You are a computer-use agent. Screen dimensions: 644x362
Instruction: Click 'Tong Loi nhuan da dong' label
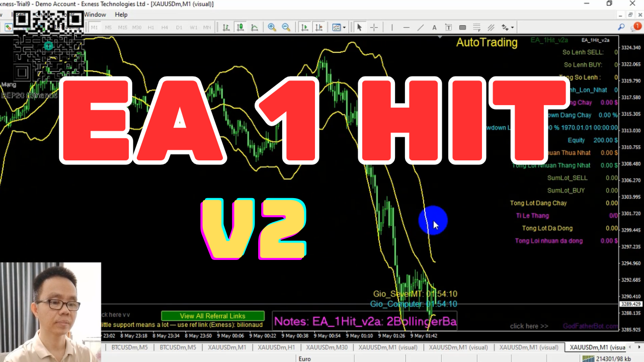(x=549, y=241)
